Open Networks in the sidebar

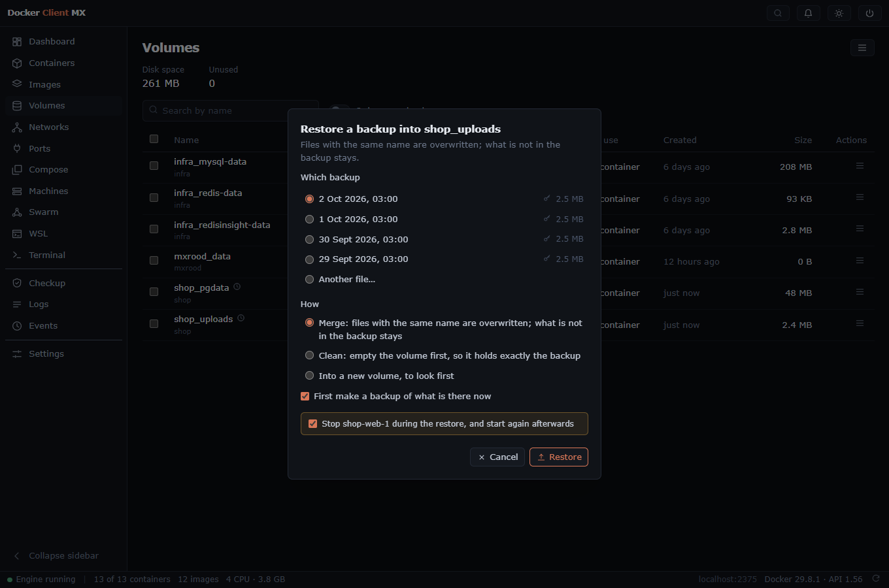(63, 127)
